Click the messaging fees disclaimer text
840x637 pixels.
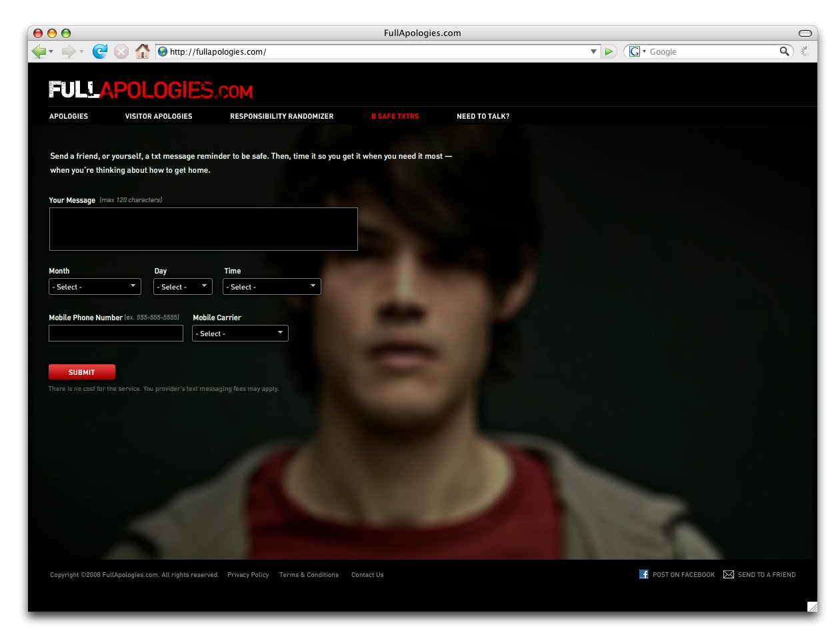click(163, 389)
